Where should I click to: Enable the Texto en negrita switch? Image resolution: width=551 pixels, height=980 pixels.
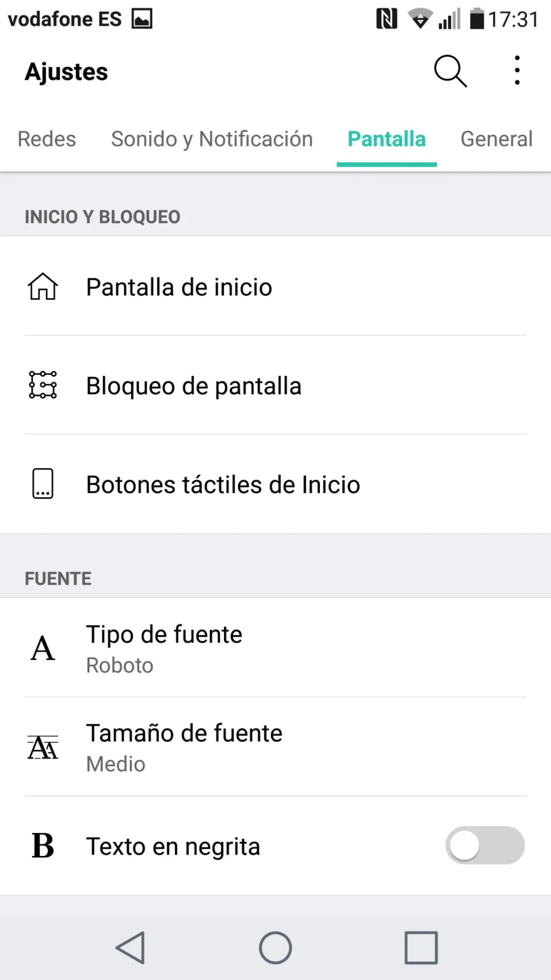[485, 846]
